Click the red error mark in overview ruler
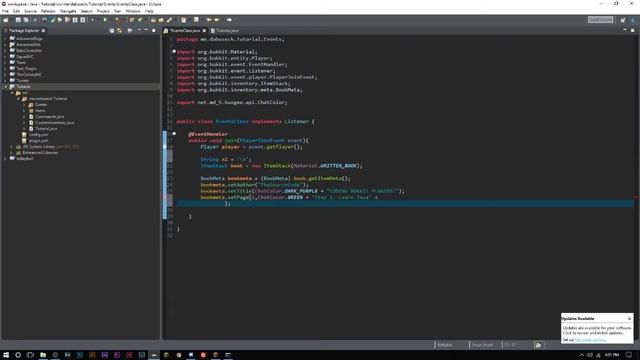Image resolution: width=640 pixels, height=360 pixels. tap(636, 198)
